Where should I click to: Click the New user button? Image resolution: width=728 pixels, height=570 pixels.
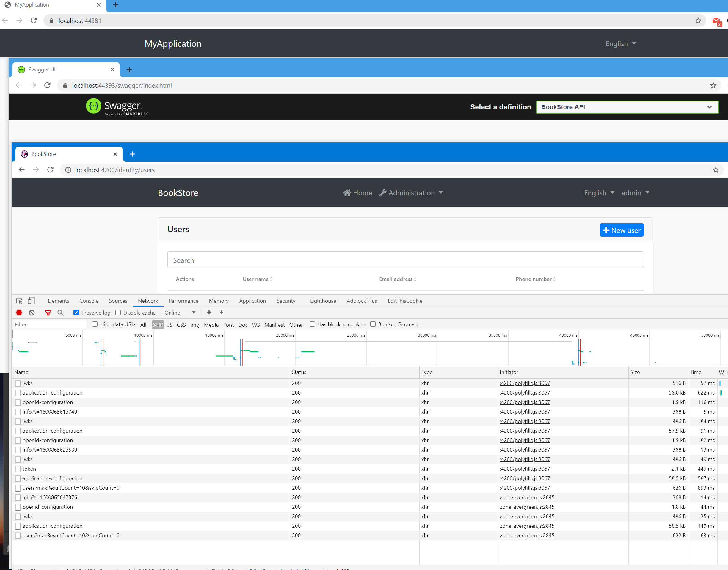(x=621, y=230)
